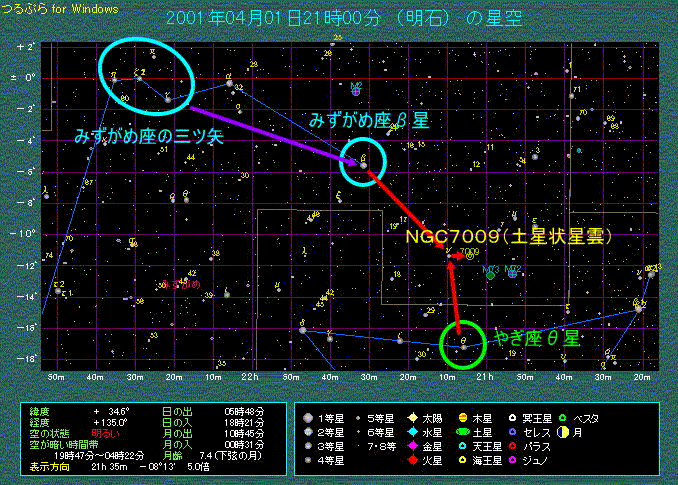This screenshot has height=485, width=678.
Task: Click the 6等星 tiny star symbol
Action: [x=358, y=432]
